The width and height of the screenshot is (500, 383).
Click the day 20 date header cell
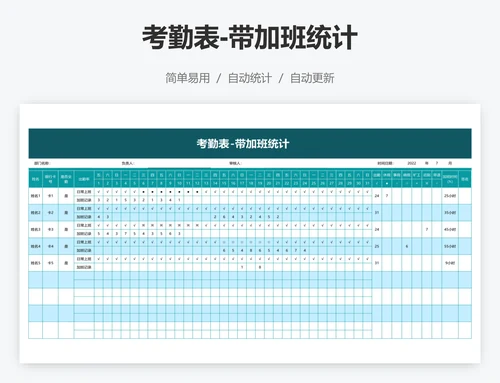coord(269,183)
